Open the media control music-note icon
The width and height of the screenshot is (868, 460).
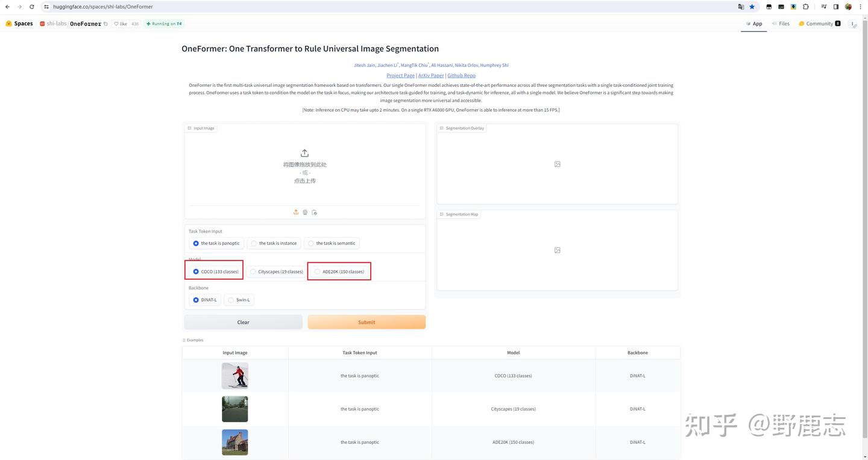pos(824,7)
